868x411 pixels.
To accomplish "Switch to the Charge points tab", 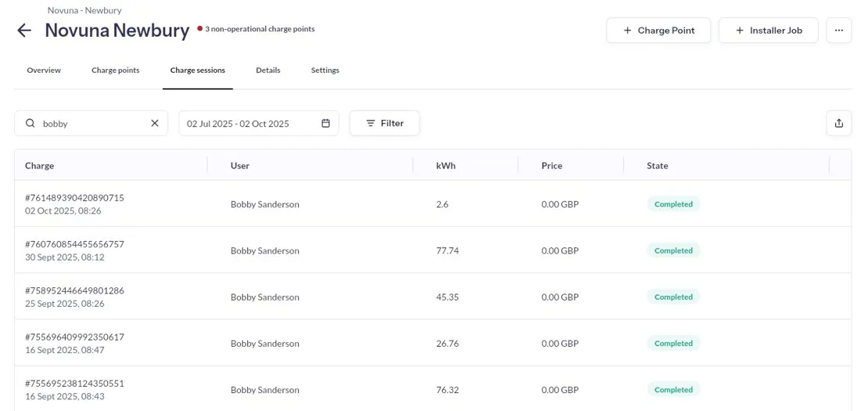I will pyautogui.click(x=115, y=70).
